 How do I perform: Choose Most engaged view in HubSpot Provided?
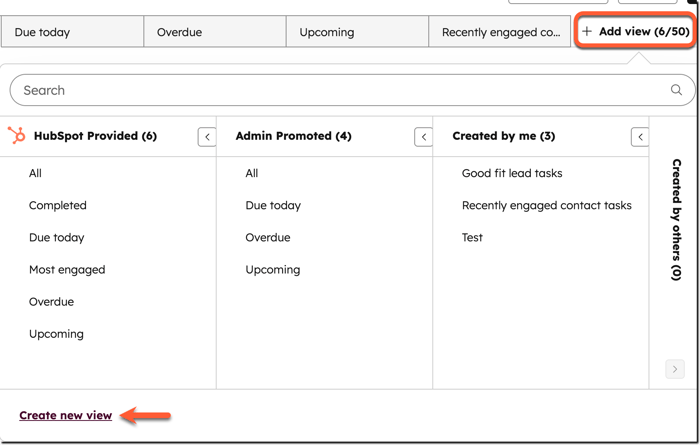[x=67, y=269]
